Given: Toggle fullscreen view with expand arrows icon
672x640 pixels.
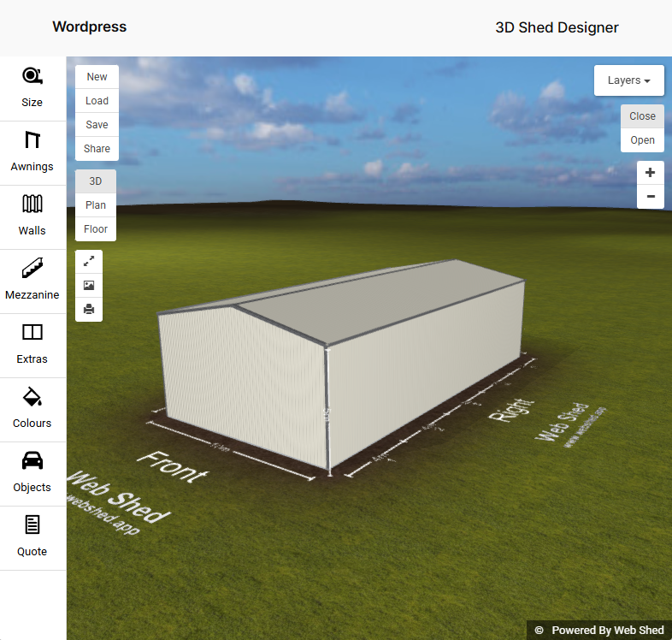Looking at the screenshot, I should point(89,261).
